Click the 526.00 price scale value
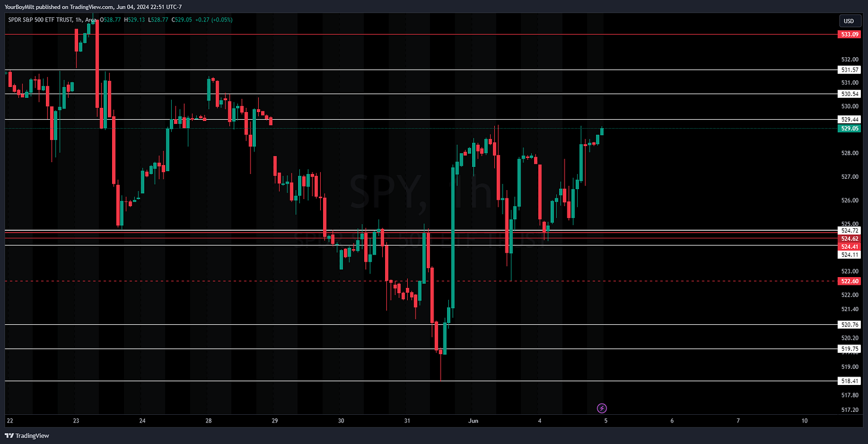Viewport: 868px width, 444px height. 849,200
